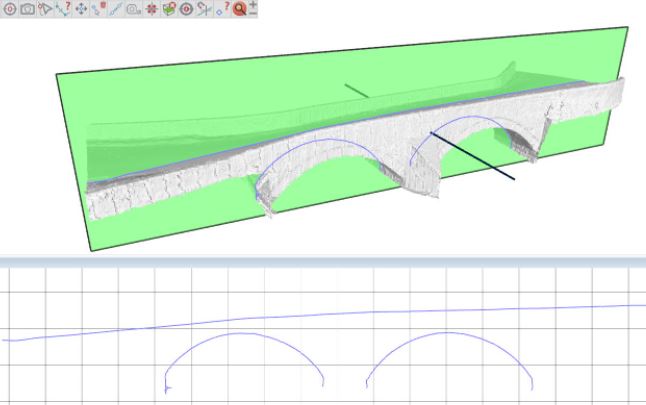This screenshot has height=405, width=646.
Task: Select the magnet and scissors cut tool
Action: coord(204,9)
